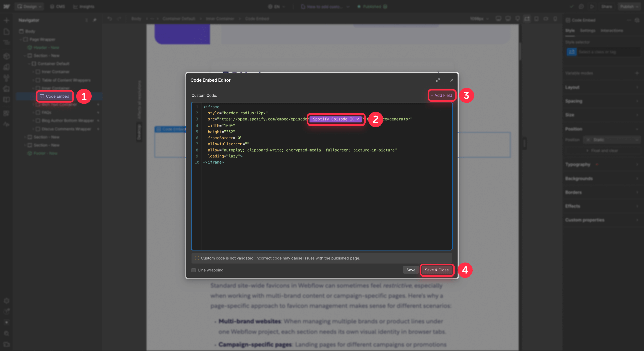Screen dimensions: 644x351
Task: Pin the Navigator panel open
Action: [x=95, y=20]
